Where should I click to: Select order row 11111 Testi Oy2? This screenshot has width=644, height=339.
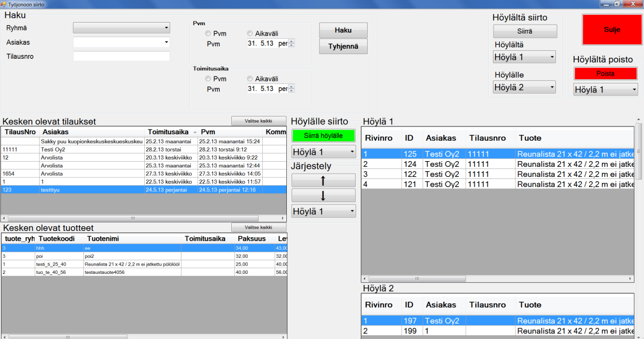pyautogui.click(x=144, y=150)
